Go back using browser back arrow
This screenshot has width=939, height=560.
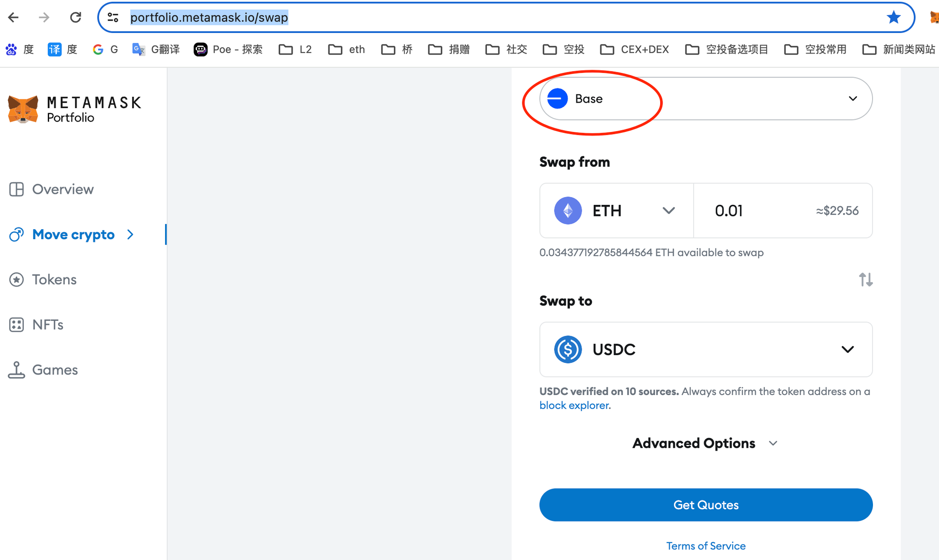13,17
